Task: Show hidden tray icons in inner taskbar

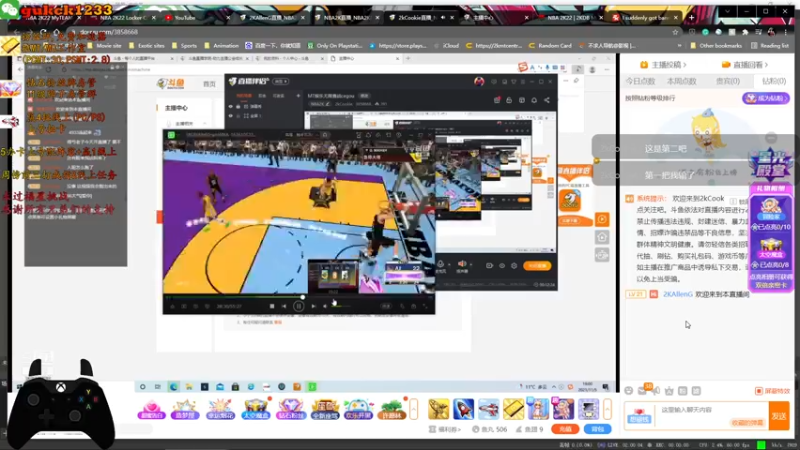Action: click(554, 387)
